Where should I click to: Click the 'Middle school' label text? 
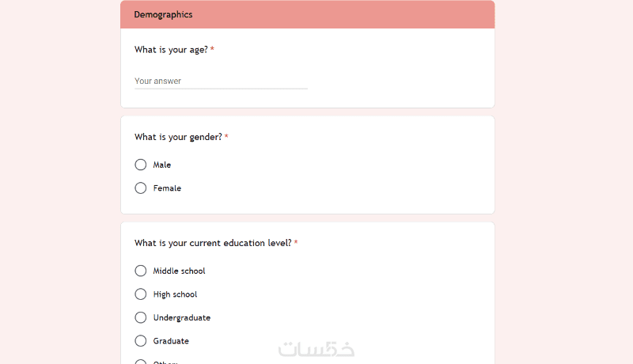tap(179, 271)
